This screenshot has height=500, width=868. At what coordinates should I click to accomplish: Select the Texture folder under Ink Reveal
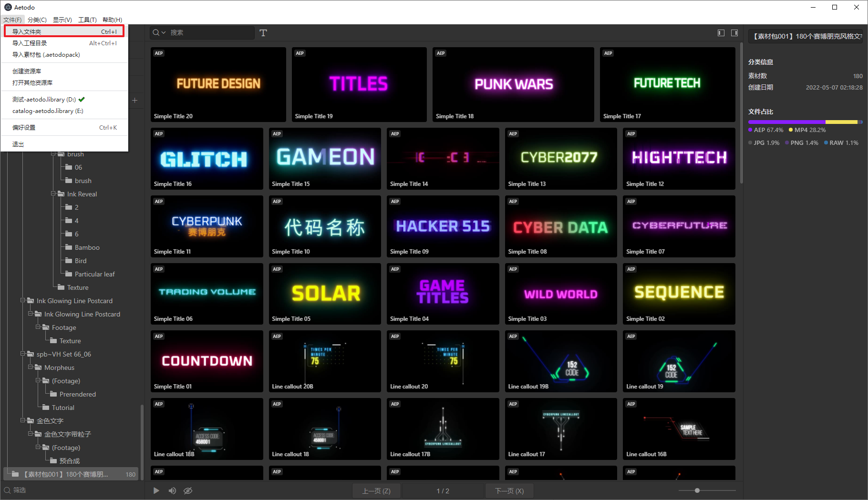[x=78, y=287]
